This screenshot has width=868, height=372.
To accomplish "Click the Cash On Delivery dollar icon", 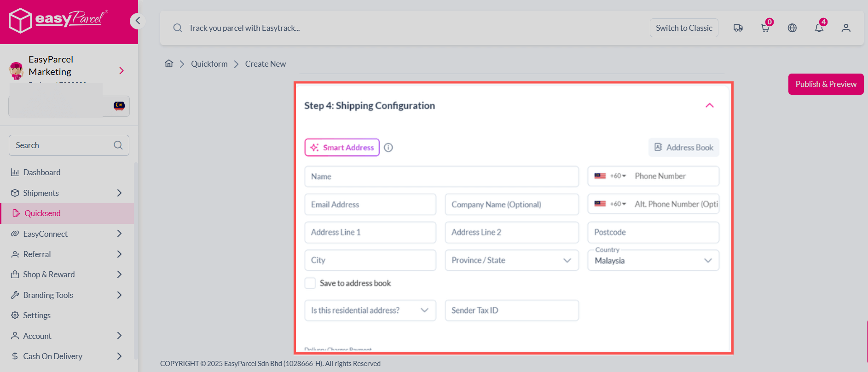I will (15, 356).
